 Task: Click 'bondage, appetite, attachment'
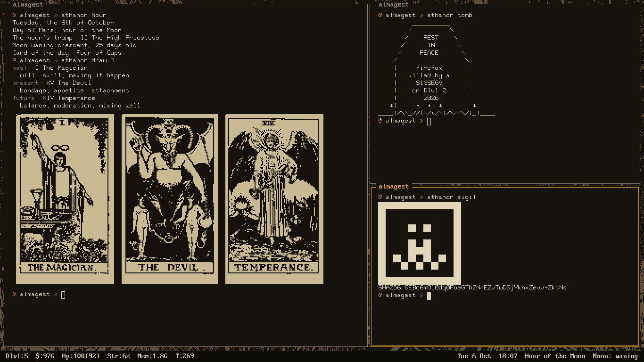tap(74, 90)
